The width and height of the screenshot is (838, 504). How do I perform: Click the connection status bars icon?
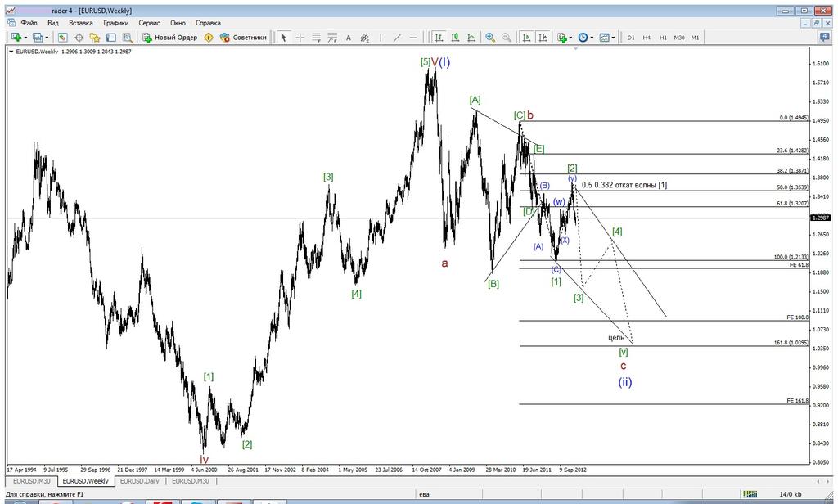[x=750, y=494]
